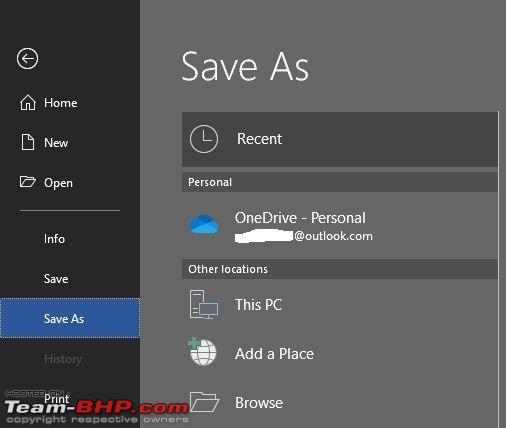Viewport: 506px width, 428px height.
Task: Open the Home menu item
Action: point(61,103)
